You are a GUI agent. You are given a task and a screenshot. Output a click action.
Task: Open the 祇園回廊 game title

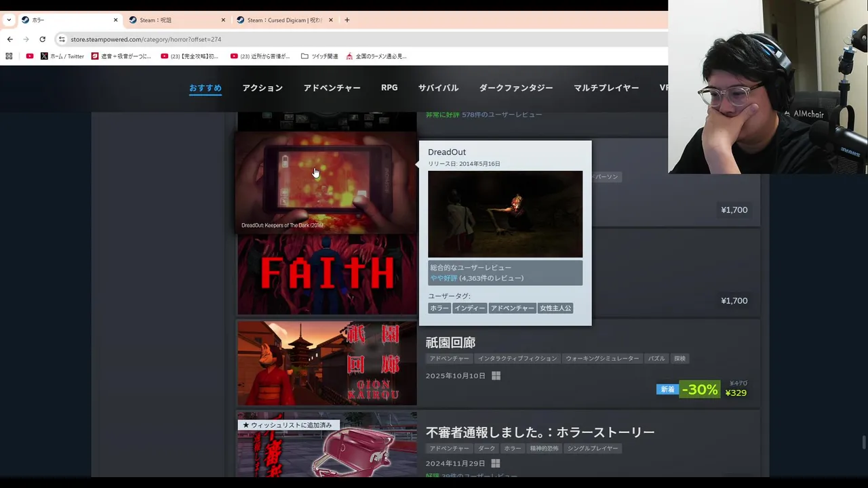[450, 342]
